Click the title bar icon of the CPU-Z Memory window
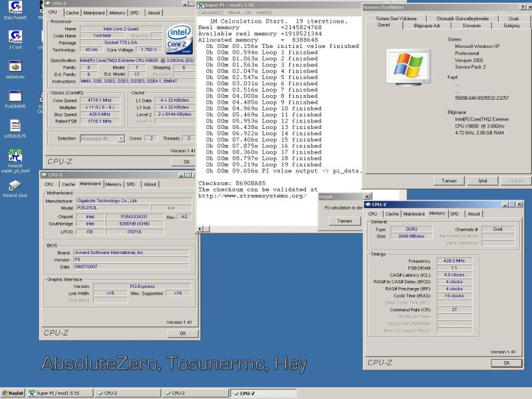 (368, 204)
